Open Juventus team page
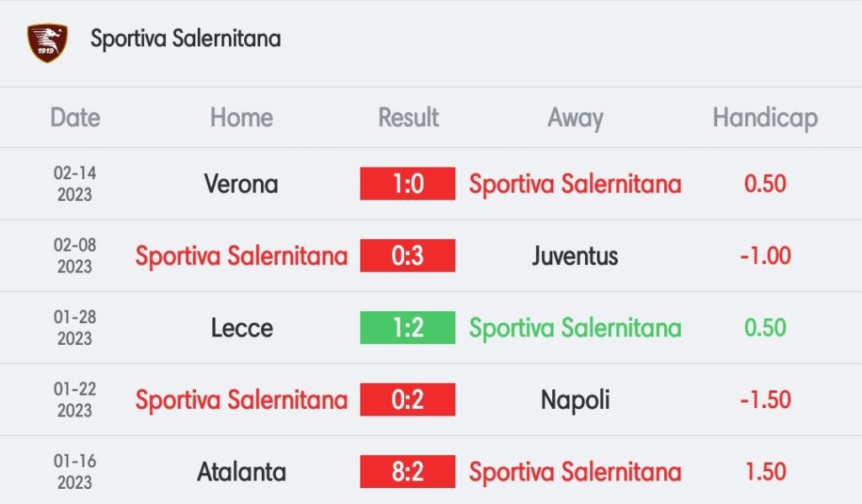862x504 pixels. 575,256
